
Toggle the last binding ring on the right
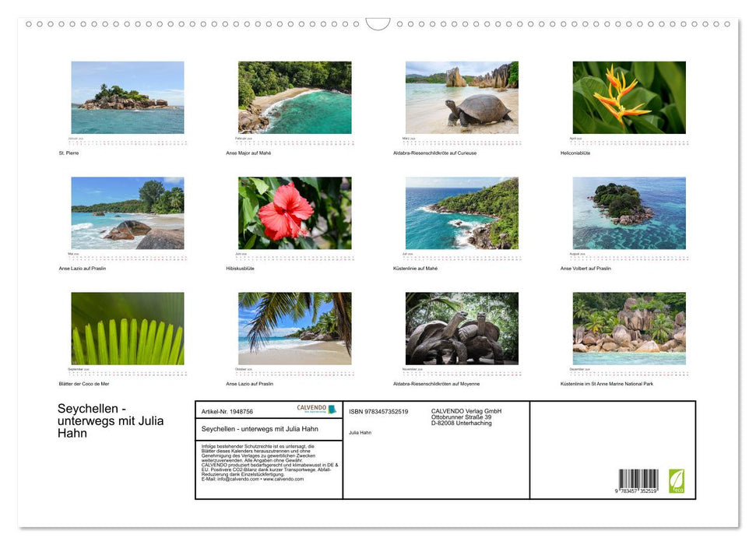pos(726,24)
